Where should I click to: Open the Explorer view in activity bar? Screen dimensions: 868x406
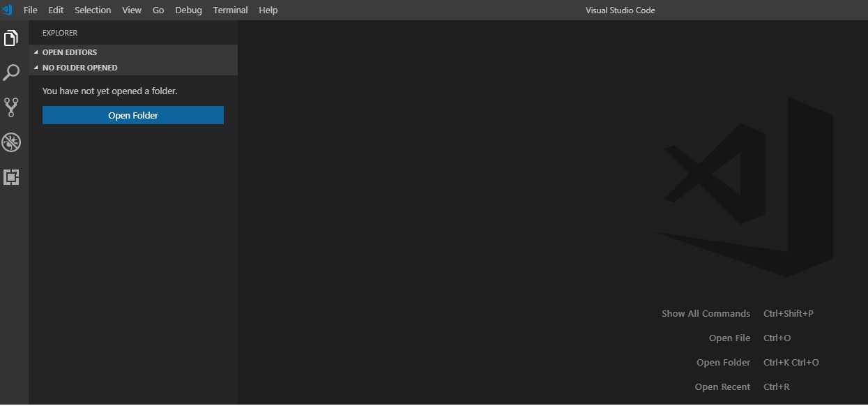point(11,38)
